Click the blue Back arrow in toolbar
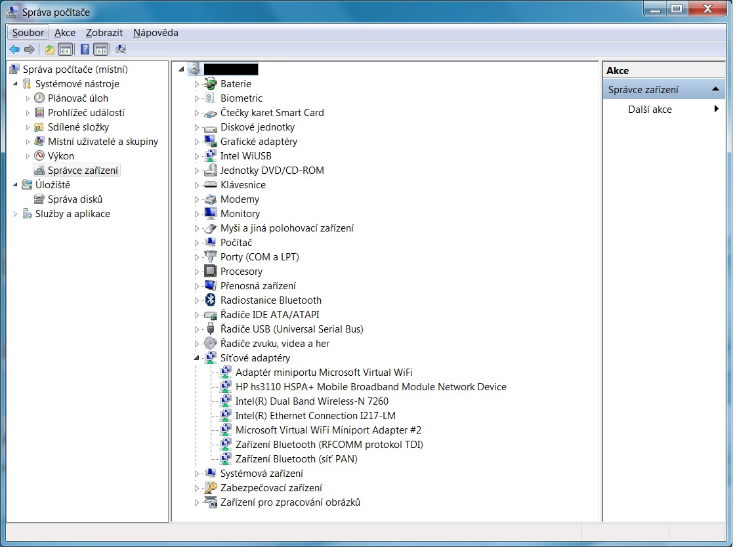Image resolution: width=756 pixels, height=547 pixels. (x=14, y=49)
